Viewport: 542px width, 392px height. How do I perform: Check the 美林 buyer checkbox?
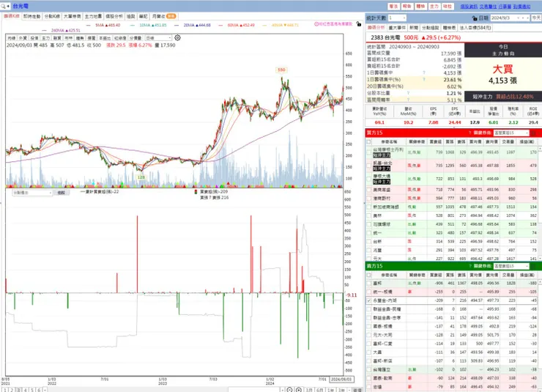369,215
